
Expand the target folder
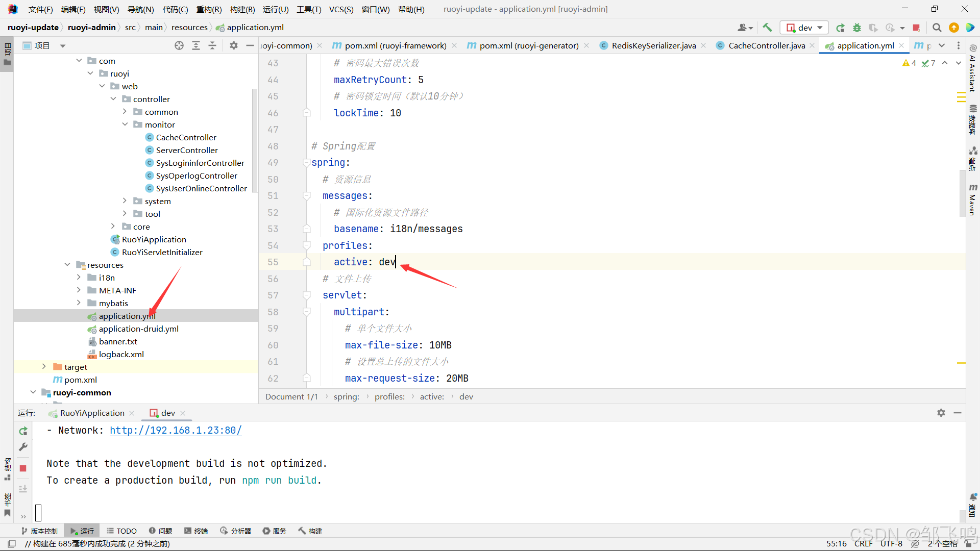tap(44, 367)
